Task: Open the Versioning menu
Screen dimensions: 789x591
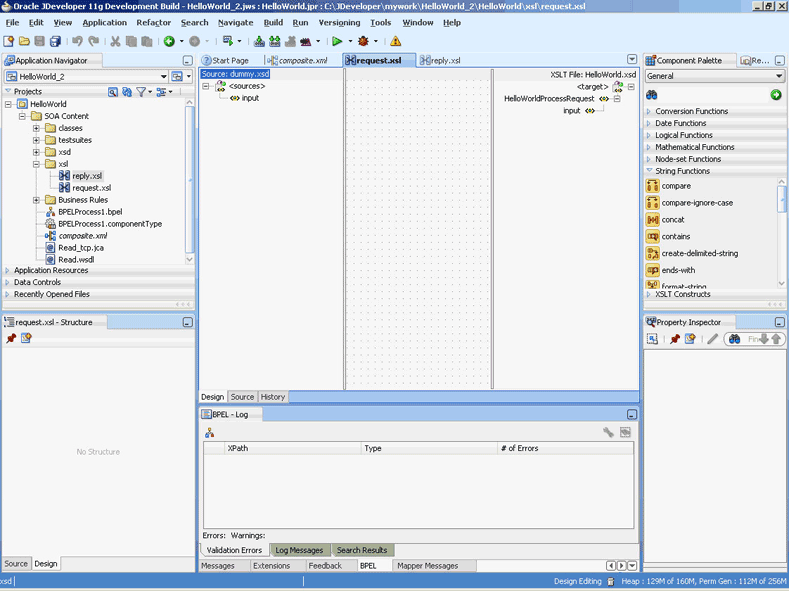Action: 339,22
